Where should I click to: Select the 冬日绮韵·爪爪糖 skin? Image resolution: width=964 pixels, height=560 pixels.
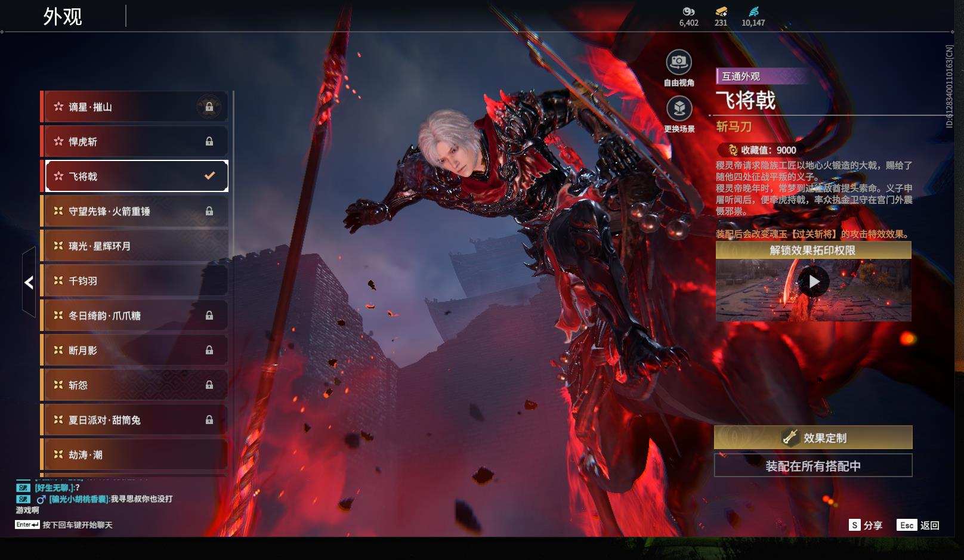pos(134,315)
